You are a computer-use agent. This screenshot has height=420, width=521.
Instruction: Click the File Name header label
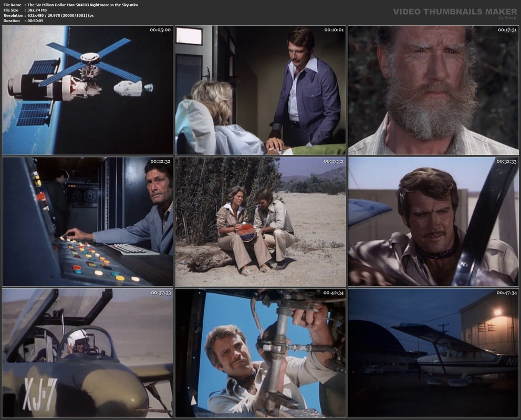point(12,5)
